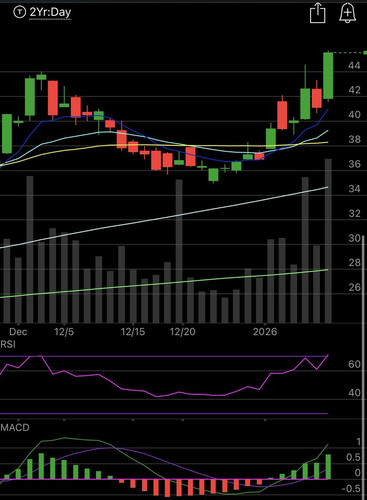The image size is (367, 500).
Task: Open the share/export icon
Action: tap(317, 13)
